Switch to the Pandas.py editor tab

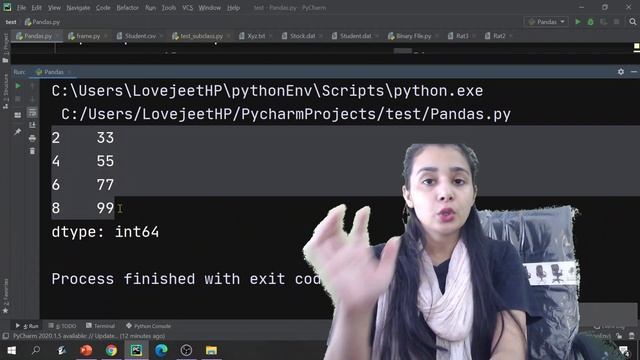coord(38,36)
